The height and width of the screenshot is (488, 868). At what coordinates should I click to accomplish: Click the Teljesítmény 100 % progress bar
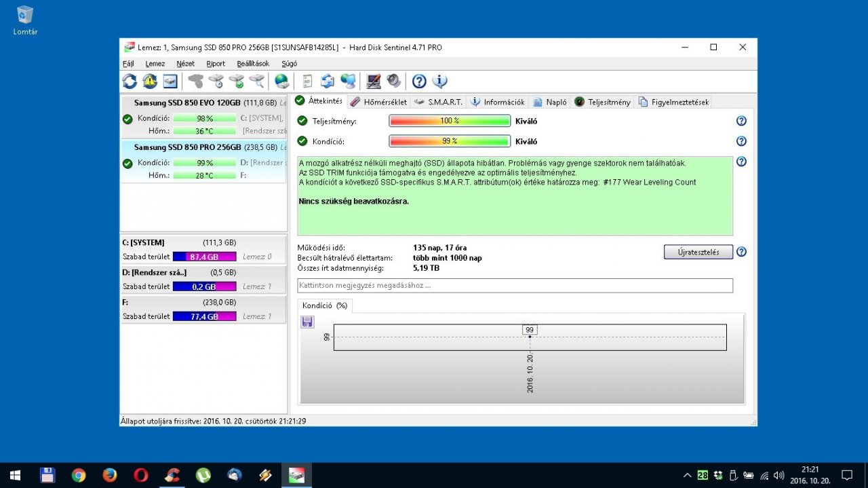(450, 121)
